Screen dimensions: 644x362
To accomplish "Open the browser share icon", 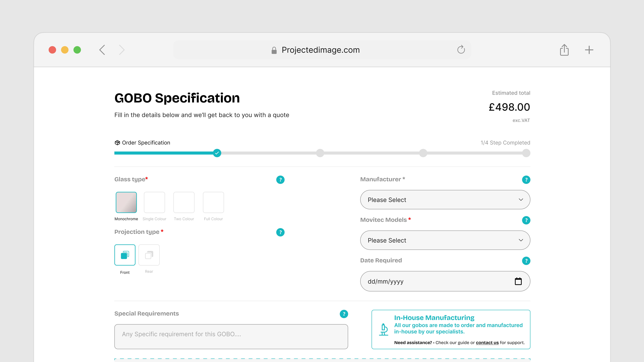I will [x=564, y=50].
